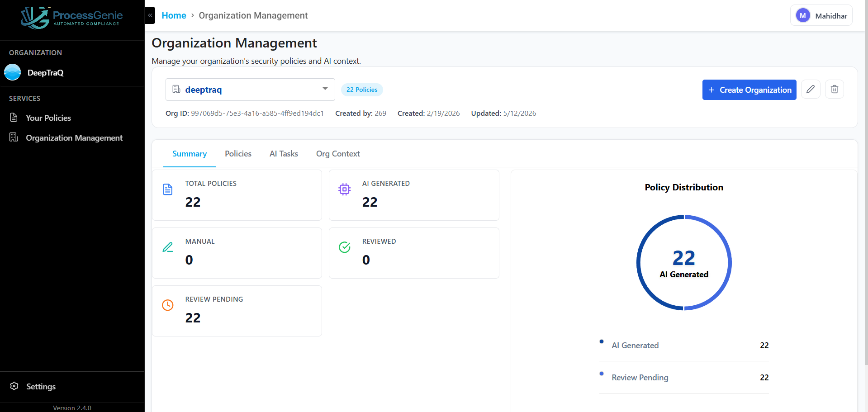Click the Created: 2/19/2026 date

[428, 113]
